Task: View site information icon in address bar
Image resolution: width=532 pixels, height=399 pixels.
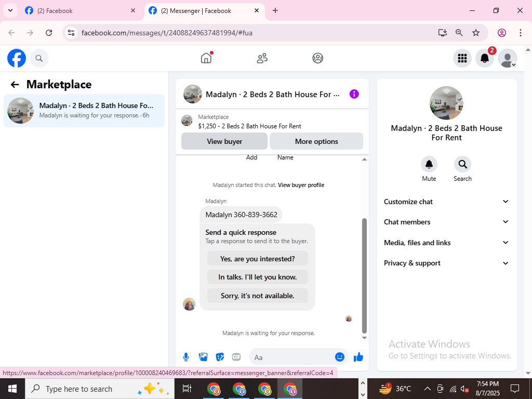Action: [71, 33]
